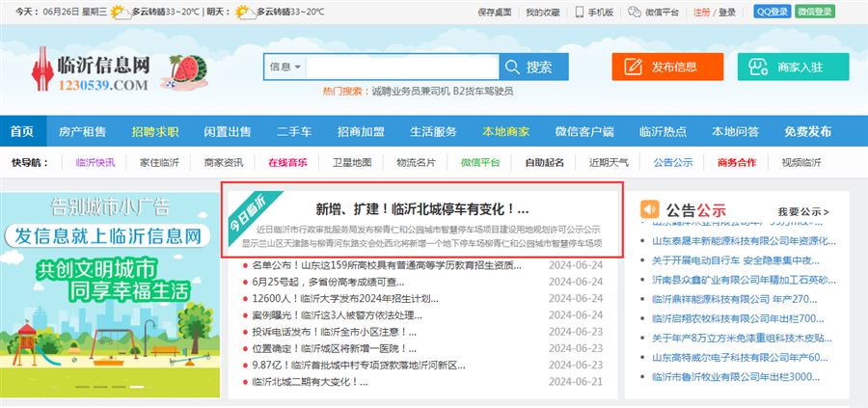This screenshot has width=868, height=408.
Task: Click the 手机版 phone icon link
Action: [594, 13]
